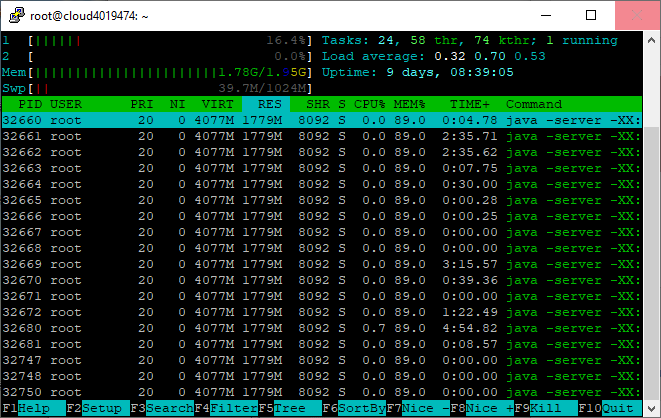Open Setup with the F2 button
Screen dimensions: 661x418
pos(98,408)
